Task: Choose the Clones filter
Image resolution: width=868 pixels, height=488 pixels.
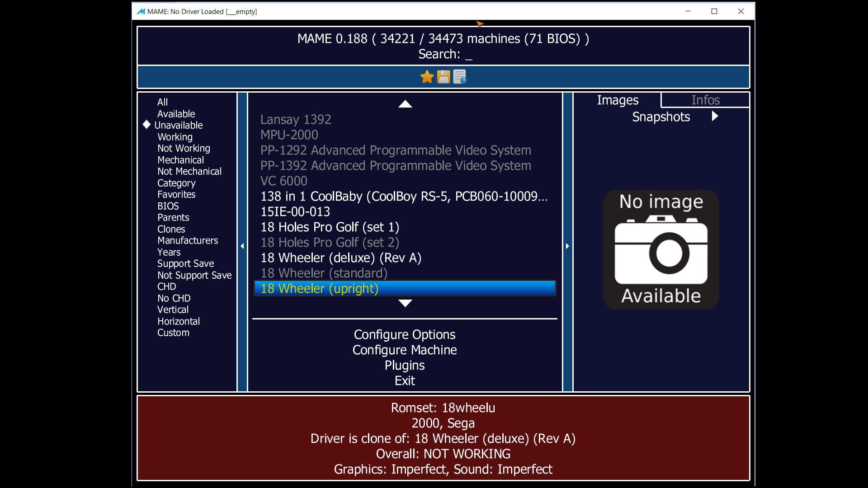Action: click(171, 229)
